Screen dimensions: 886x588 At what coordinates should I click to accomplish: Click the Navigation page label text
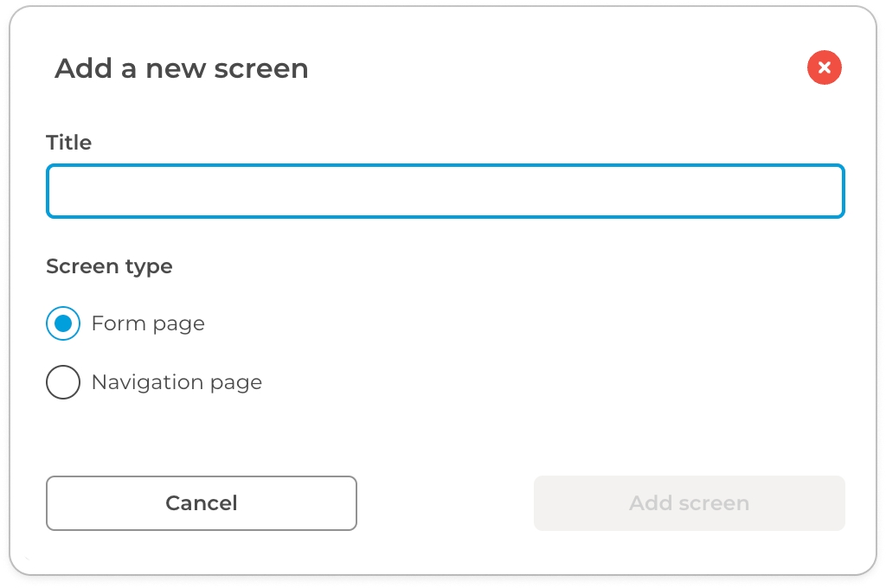[177, 382]
